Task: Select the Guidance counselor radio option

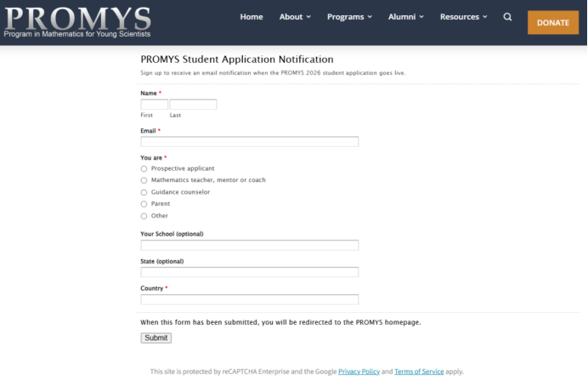Action: [144, 192]
